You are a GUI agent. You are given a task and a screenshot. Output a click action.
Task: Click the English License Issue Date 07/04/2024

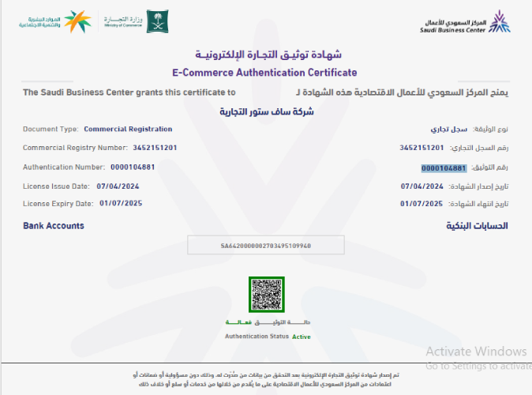click(x=118, y=186)
